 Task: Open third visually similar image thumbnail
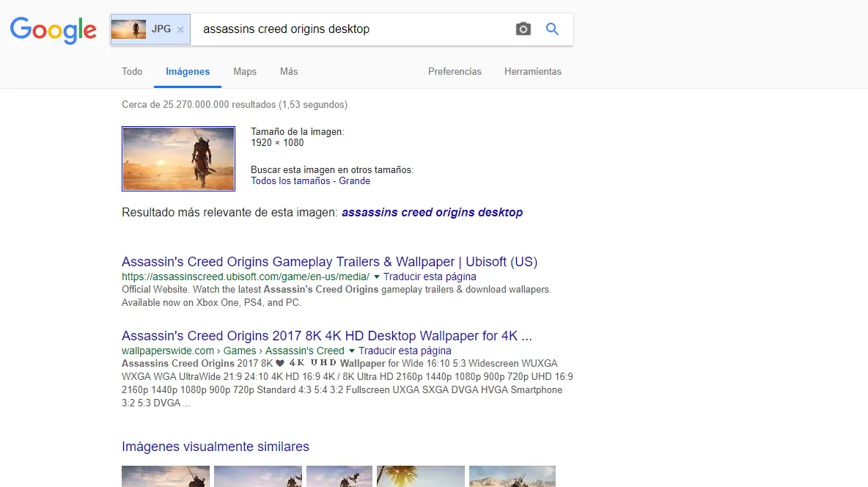coord(339,477)
